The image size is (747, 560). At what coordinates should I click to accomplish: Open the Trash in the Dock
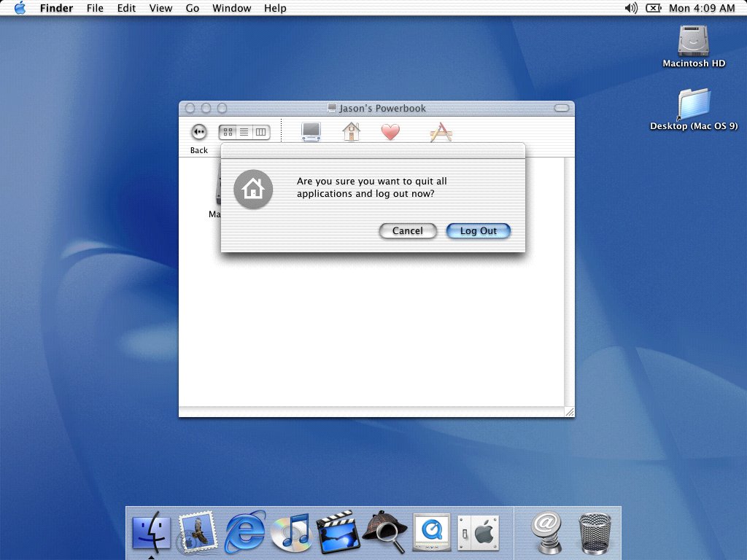(x=595, y=533)
